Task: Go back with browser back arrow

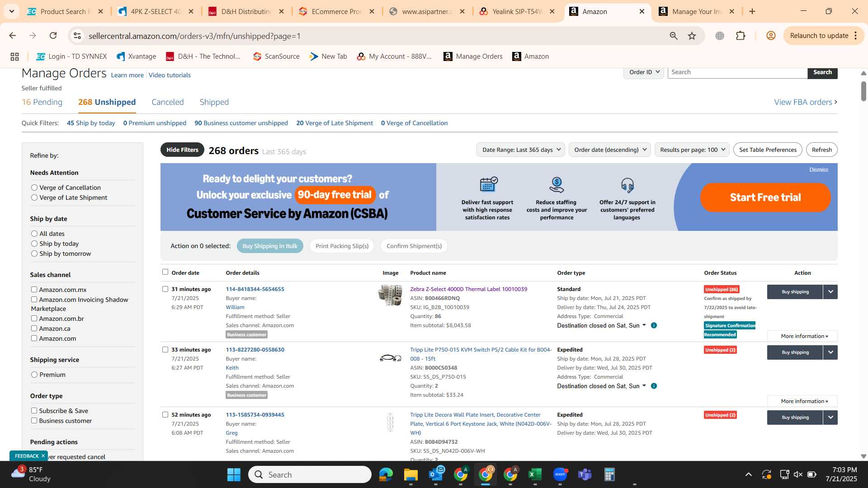Action: tap(13, 36)
